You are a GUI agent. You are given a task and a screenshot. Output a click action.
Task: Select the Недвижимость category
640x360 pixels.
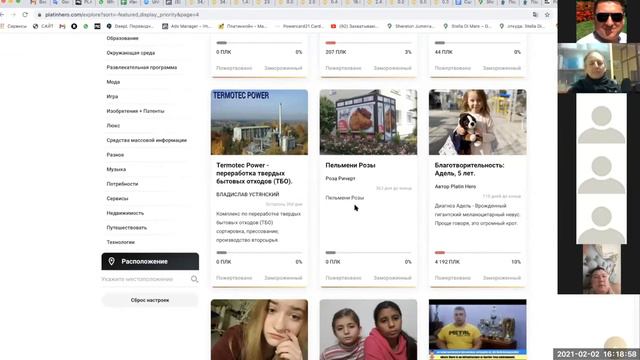click(125, 213)
